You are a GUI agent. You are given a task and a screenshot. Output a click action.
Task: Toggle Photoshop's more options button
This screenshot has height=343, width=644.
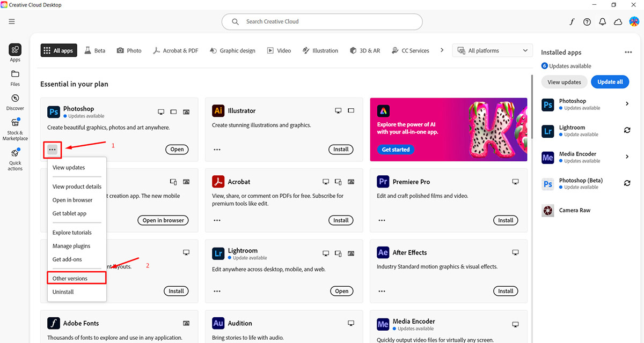pos(53,150)
